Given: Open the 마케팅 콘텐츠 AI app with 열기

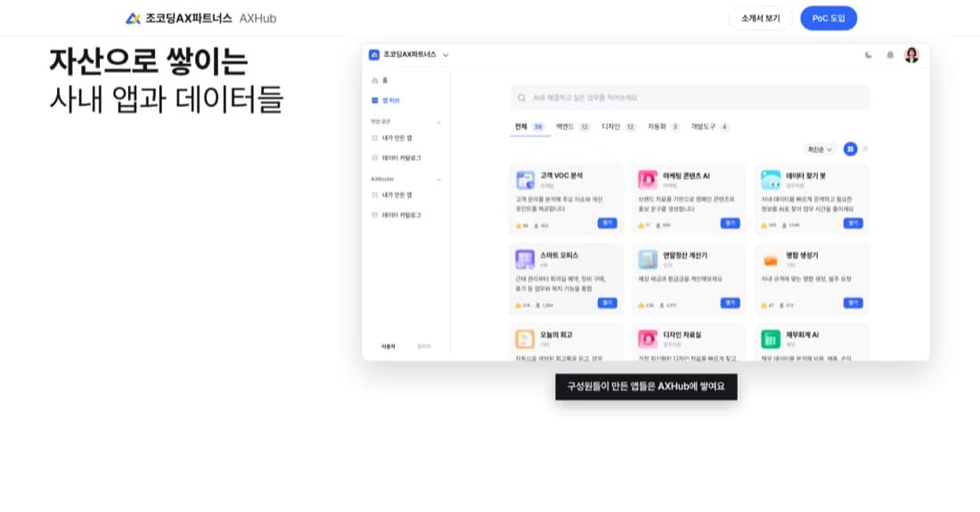Looking at the screenshot, I should click(730, 223).
